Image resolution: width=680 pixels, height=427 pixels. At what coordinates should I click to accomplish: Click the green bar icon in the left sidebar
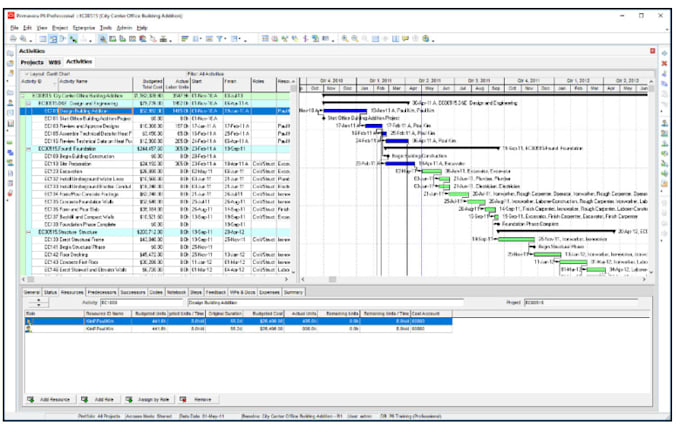(10, 143)
